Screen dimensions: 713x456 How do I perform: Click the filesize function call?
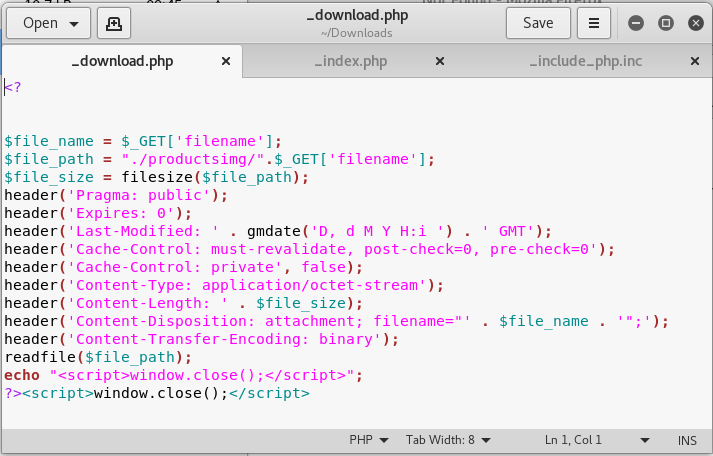click(215, 177)
